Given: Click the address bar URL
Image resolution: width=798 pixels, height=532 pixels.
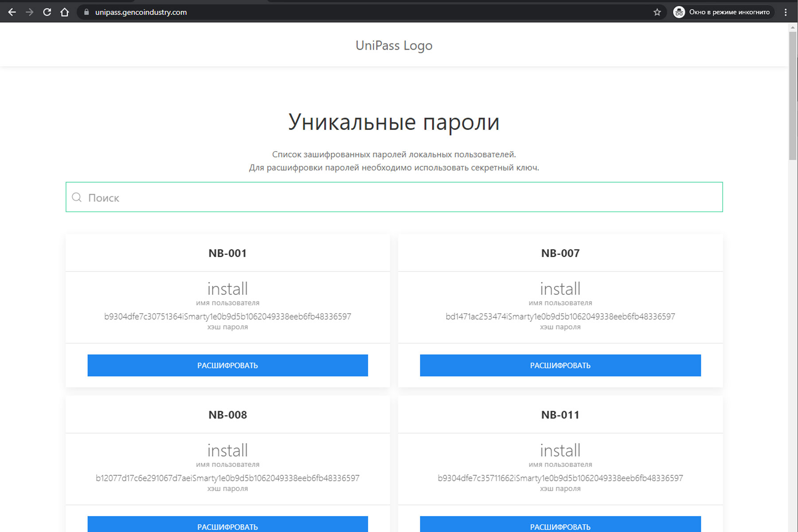Looking at the screenshot, I should pos(141,12).
